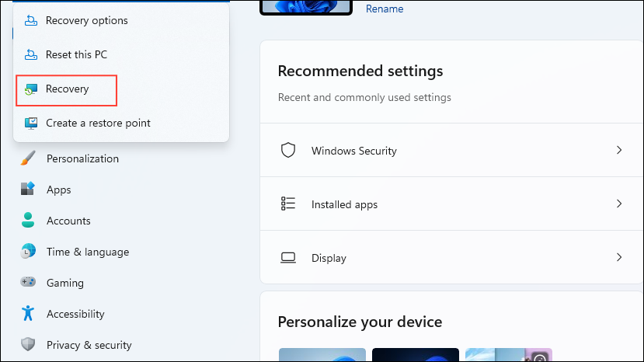Select Recovery from search suggestions
The height and width of the screenshot is (362, 644).
tap(67, 90)
